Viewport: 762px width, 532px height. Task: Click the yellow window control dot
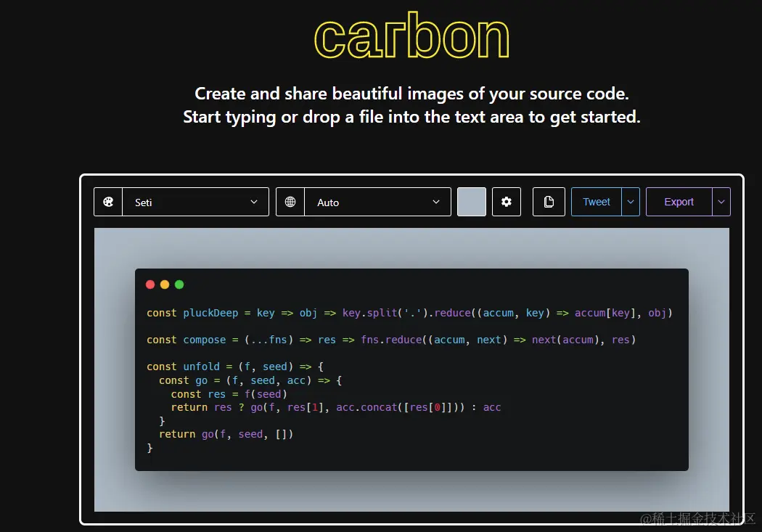pos(165,285)
